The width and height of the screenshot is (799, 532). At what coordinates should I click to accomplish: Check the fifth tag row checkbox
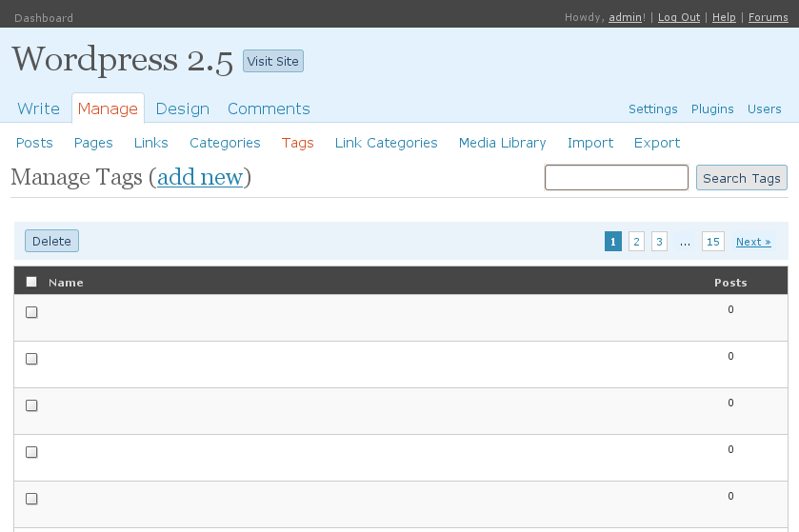coord(31,499)
